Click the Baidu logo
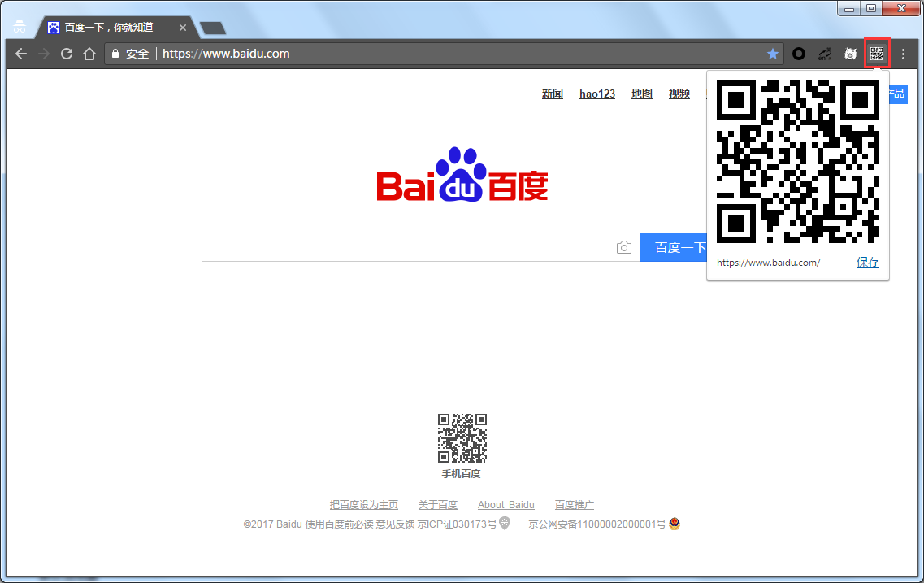 coord(462,175)
